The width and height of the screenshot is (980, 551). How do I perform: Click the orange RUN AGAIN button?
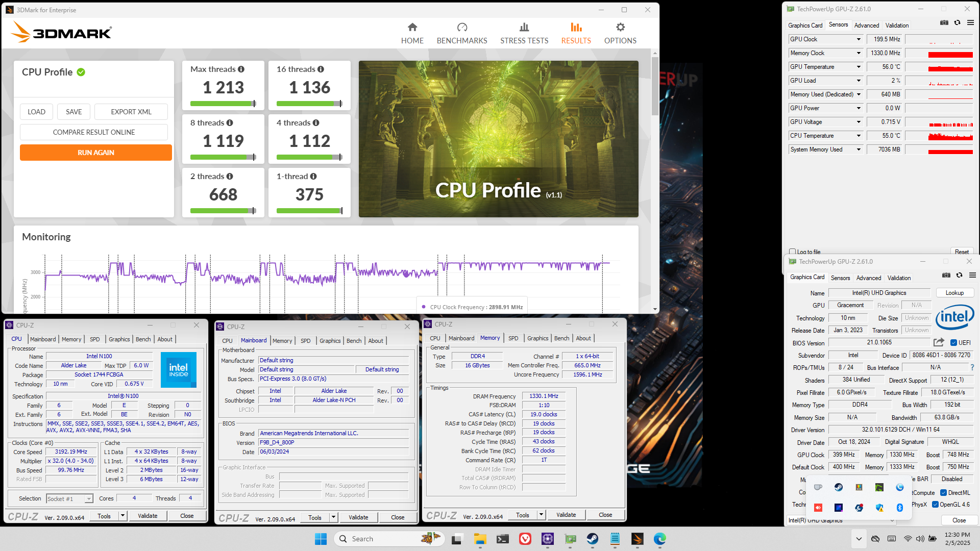[x=96, y=153]
